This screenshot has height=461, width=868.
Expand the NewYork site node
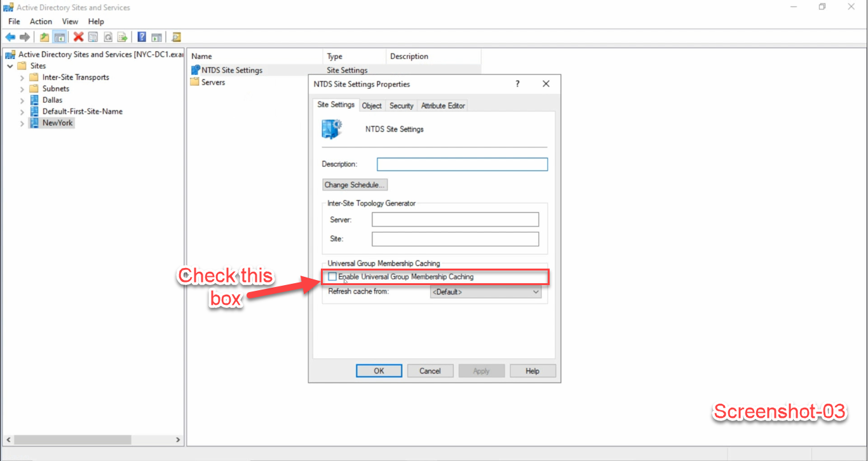(x=22, y=123)
